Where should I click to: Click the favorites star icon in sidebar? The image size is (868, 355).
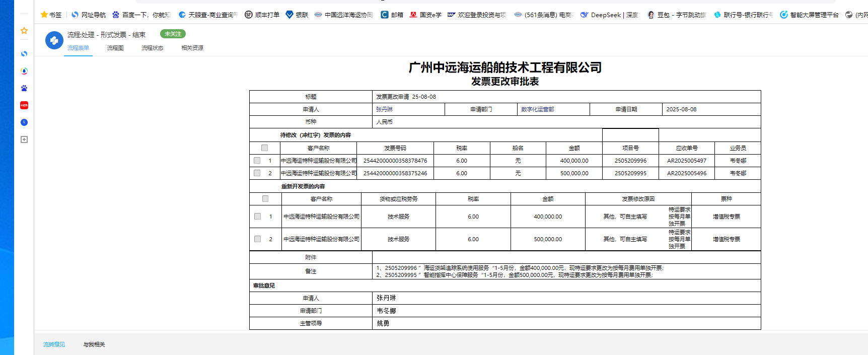coord(24,31)
